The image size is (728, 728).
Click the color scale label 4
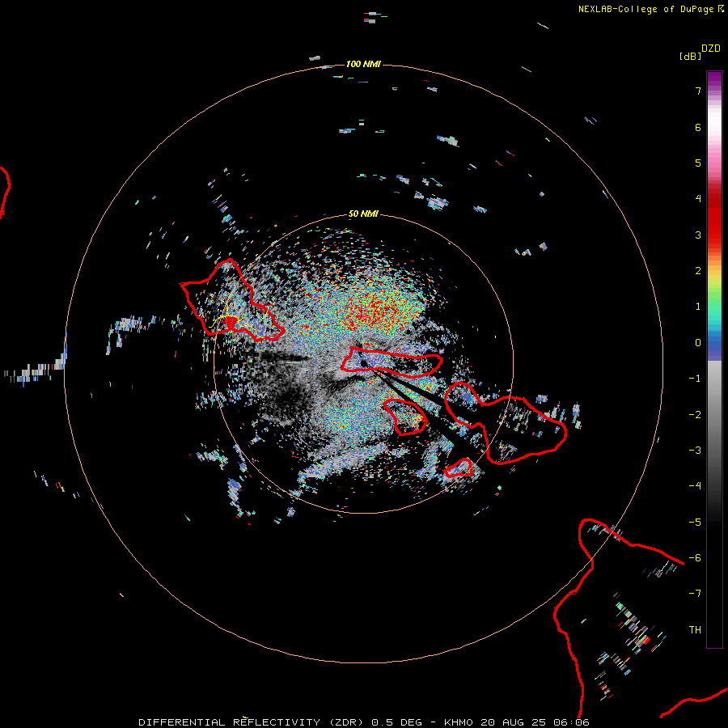click(698, 199)
